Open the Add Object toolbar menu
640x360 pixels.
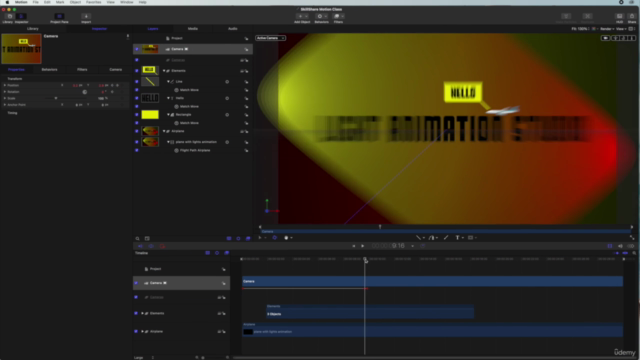tap(302, 17)
